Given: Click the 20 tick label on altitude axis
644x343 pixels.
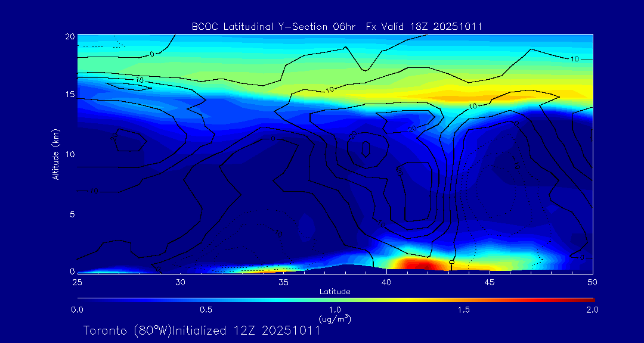Looking at the screenshot, I should tap(69, 36).
